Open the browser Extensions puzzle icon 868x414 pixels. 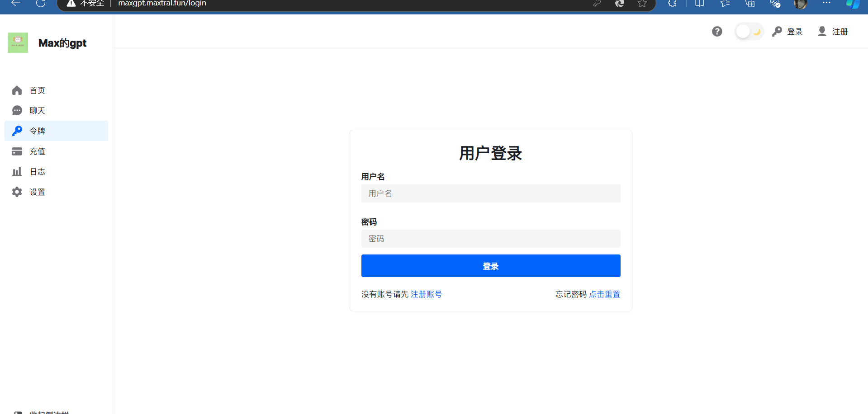(x=673, y=3)
